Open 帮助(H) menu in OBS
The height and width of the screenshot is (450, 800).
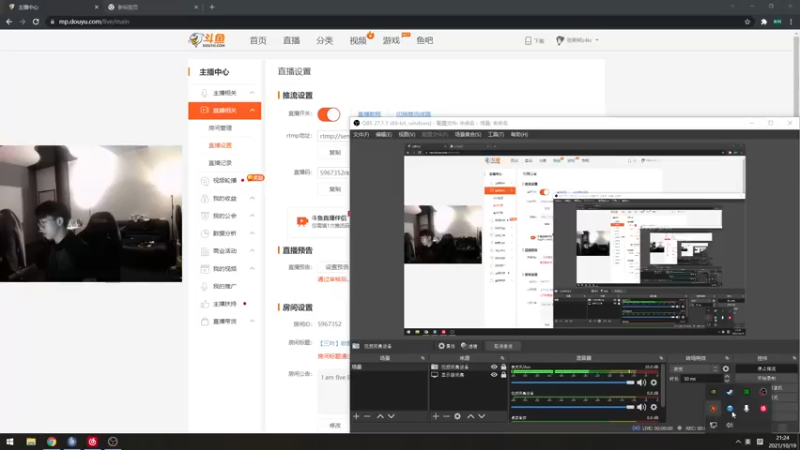pyautogui.click(x=519, y=135)
